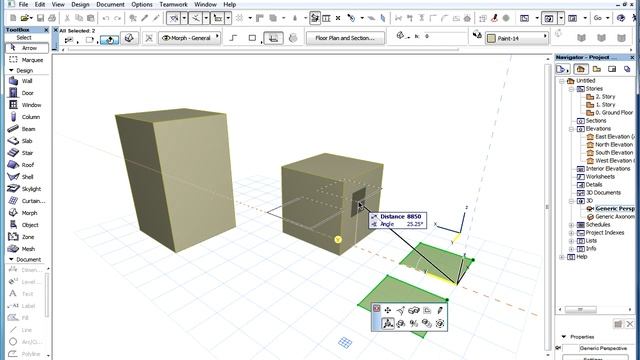Collapse the Properties panel section
Viewport: 640px width, 360px height.
tap(564, 337)
